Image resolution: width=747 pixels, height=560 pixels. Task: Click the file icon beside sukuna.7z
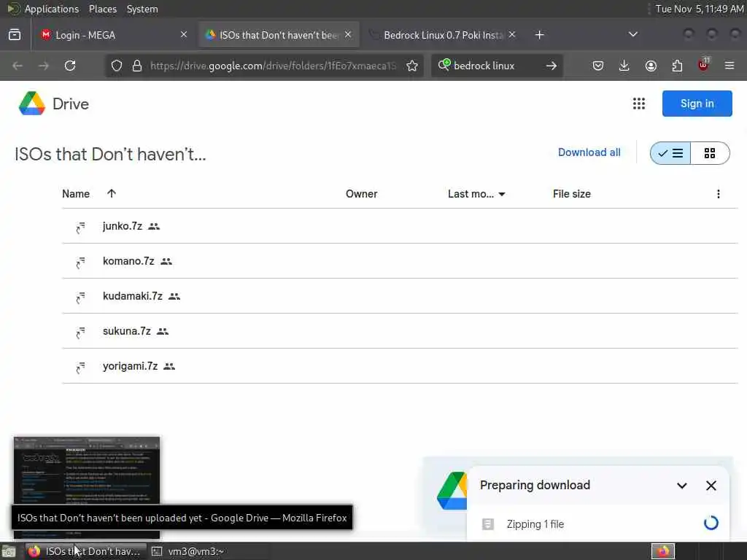coord(80,332)
